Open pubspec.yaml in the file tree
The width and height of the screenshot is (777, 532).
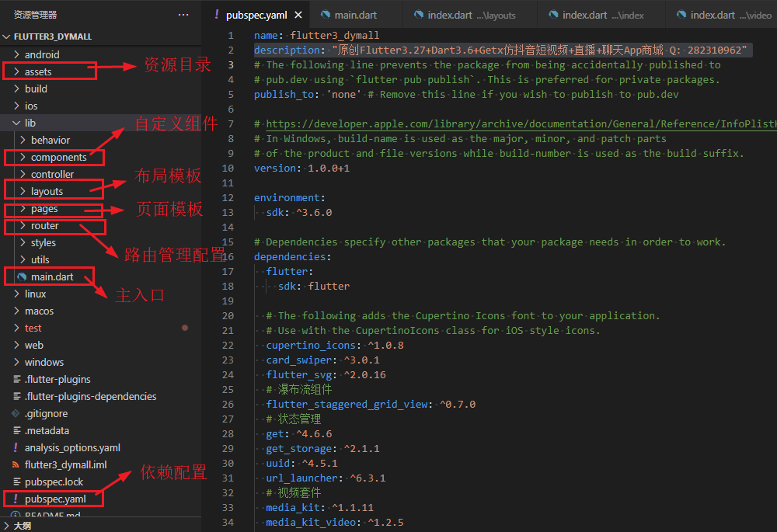point(55,499)
